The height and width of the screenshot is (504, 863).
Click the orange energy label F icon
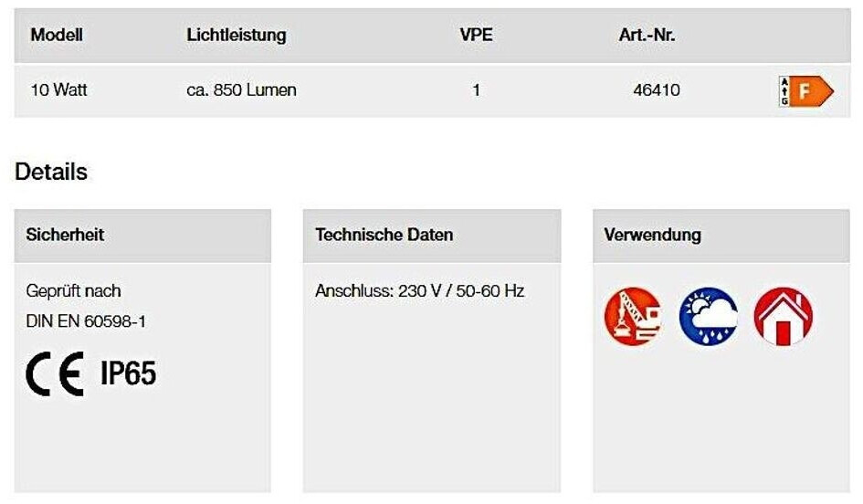(x=805, y=91)
